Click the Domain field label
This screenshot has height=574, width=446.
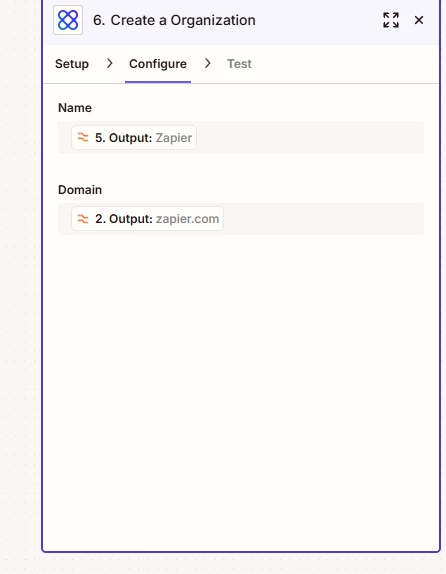[x=80, y=190]
